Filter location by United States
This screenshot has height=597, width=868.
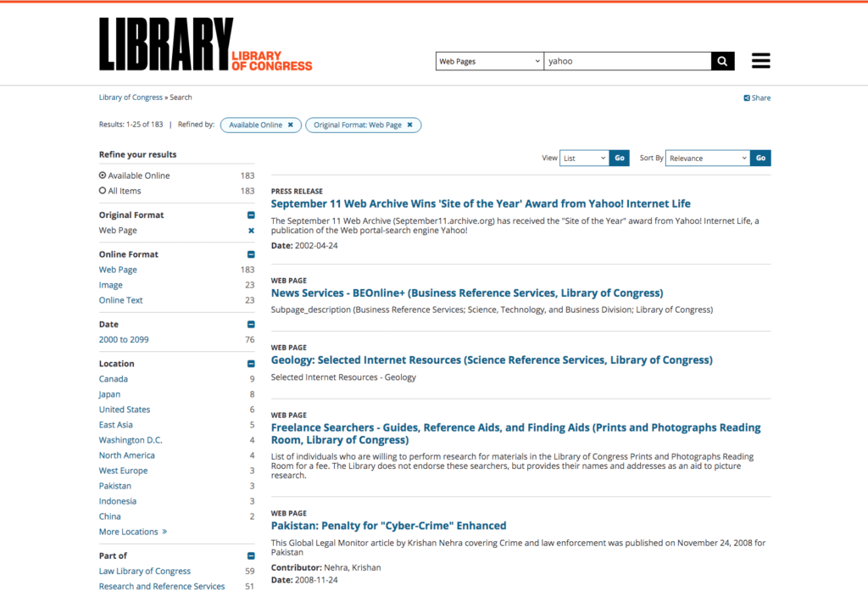coord(125,410)
